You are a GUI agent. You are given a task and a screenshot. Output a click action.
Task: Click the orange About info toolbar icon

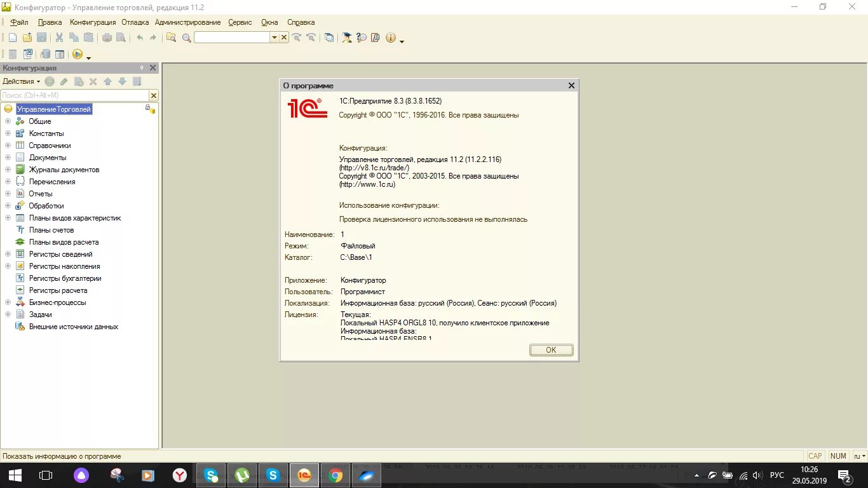390,37
